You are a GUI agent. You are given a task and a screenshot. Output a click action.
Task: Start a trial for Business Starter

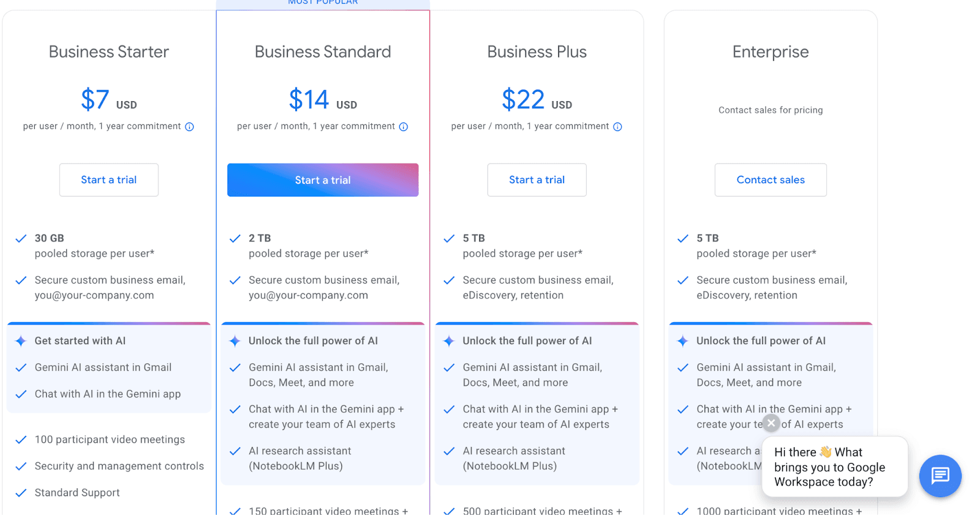(109, 180)
